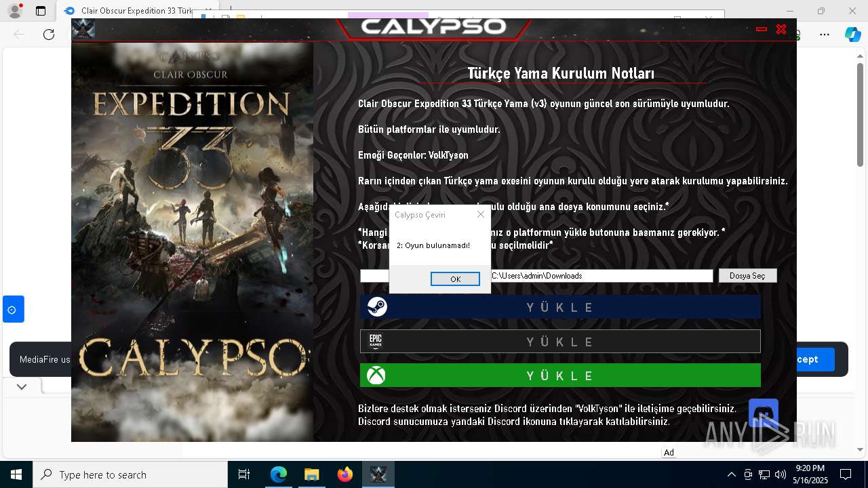Open File Explorer from the taskbar
The image size is (868, 488).
point(311,474)
